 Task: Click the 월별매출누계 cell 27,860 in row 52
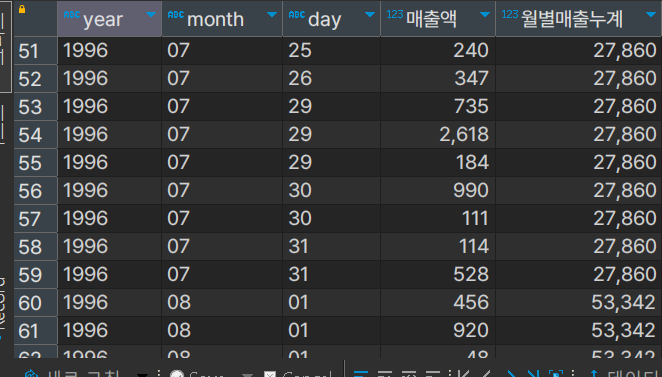click(x=578, y=79)
